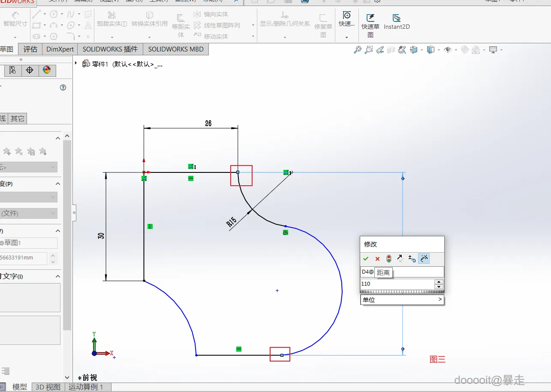Toggle Instant2D in the toolbar
This screenshot has height=392, width=551.
(397, 21)
